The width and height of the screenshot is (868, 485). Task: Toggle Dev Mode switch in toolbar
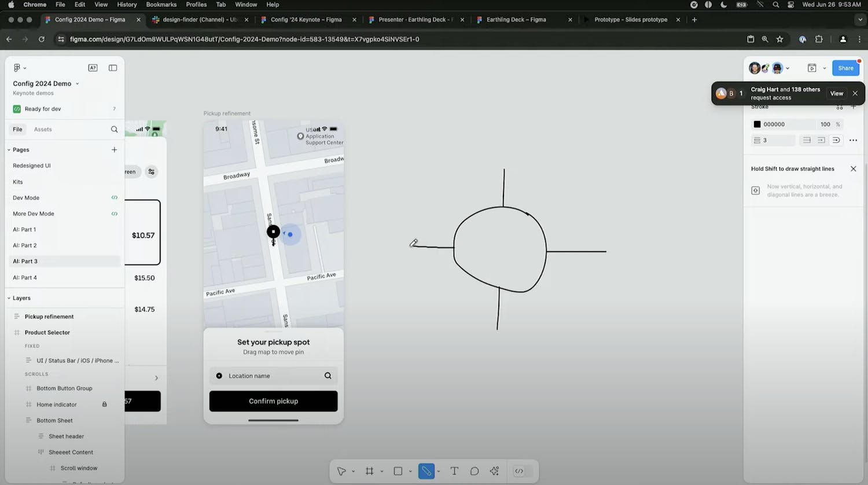click(519, 471)
